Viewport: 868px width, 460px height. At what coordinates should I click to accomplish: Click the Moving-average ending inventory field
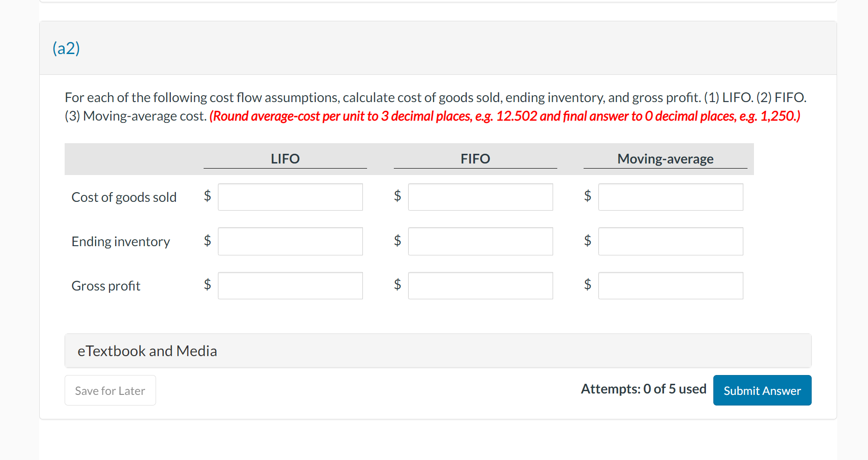pyautogui.click(x=670, y=241)
